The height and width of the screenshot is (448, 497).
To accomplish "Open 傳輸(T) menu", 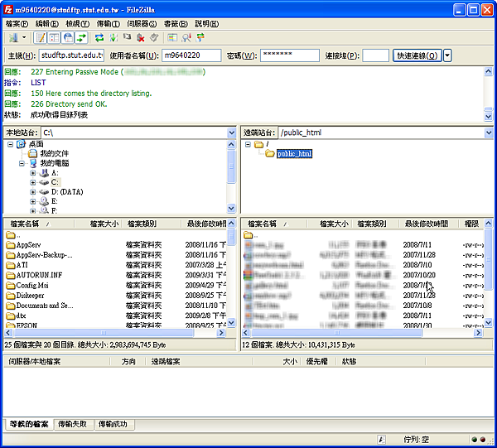I will click(x=109, y=24).
